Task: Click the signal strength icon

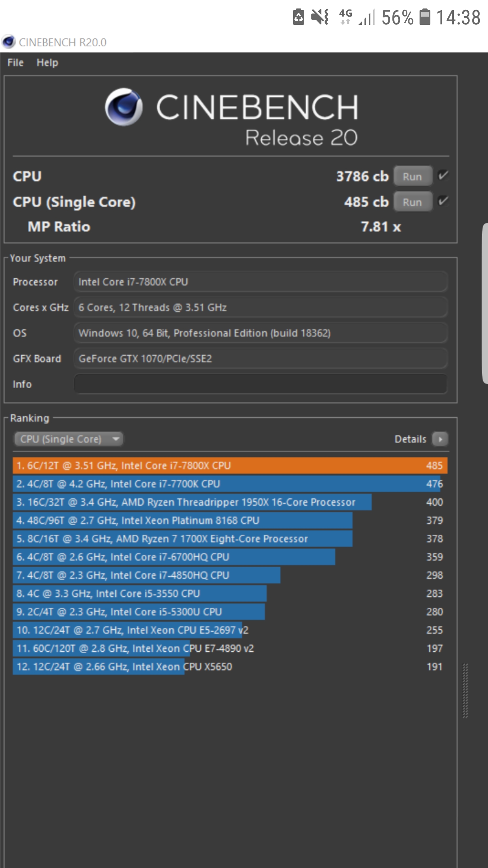Action: (x=366, y=16)
